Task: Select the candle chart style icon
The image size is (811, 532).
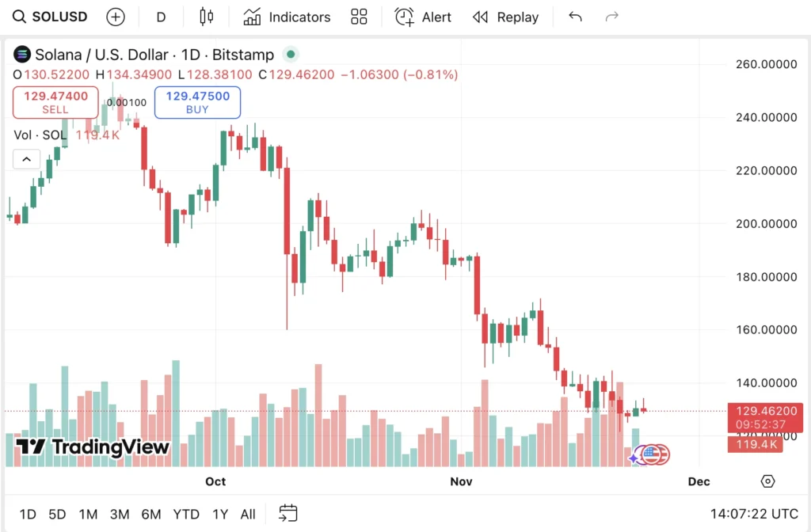Action: point(206,16)
